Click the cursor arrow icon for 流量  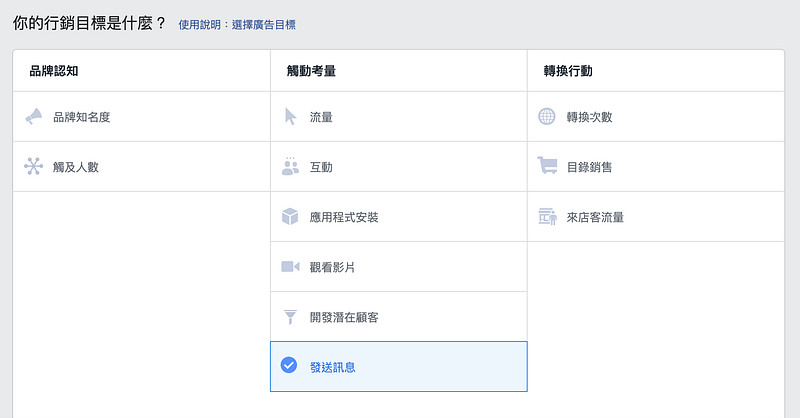pos(290,117)
